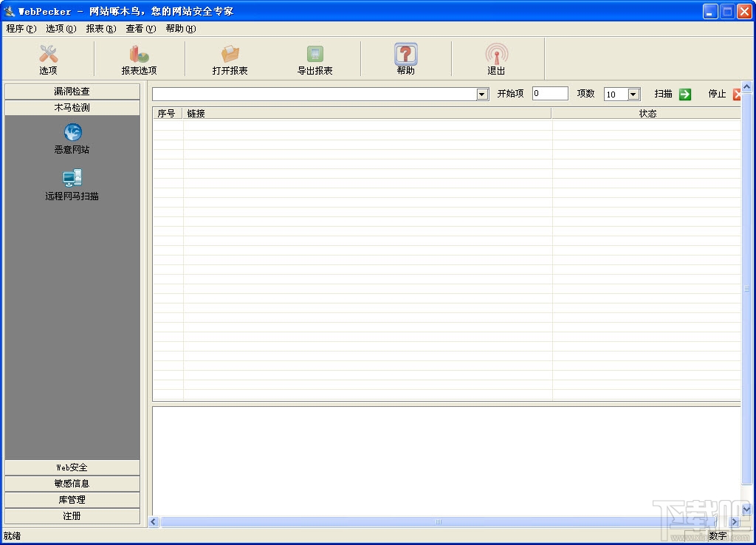Stop scan with red 停止 icon
The image size is (756, 545).
(x=737, y=94)
